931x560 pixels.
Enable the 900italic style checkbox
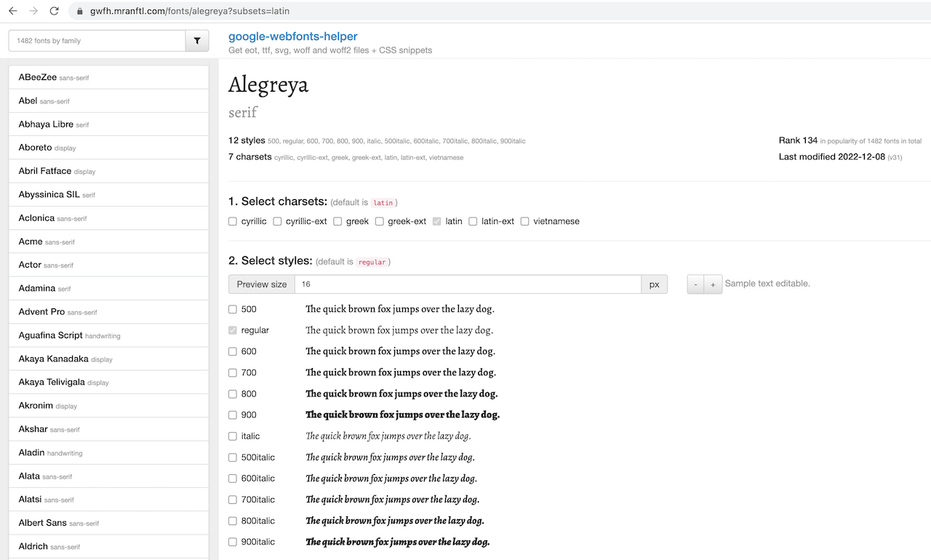click(x=233, y=542)
